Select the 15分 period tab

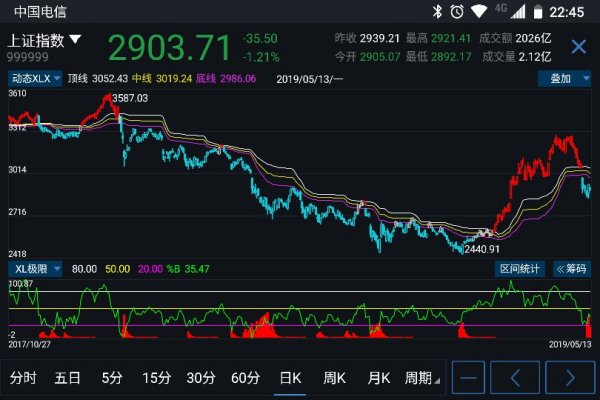[x=157, y=378]
